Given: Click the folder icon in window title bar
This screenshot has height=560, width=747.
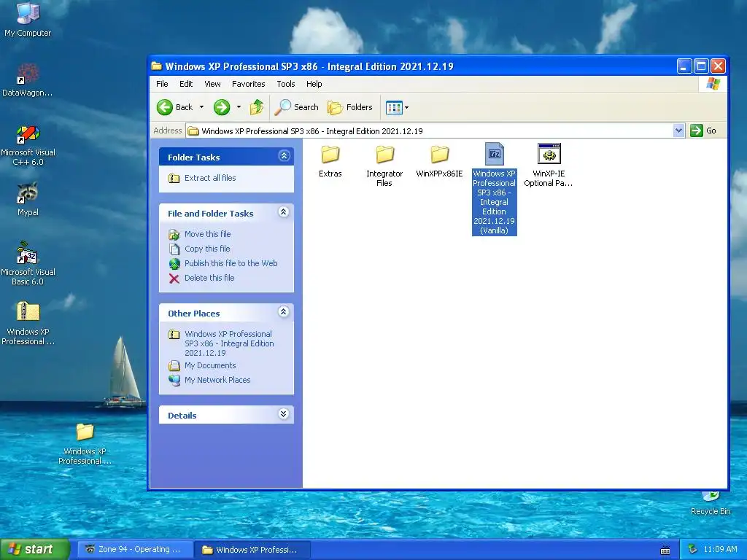Looking at the screenshot, I should click(x=157, y=66).
